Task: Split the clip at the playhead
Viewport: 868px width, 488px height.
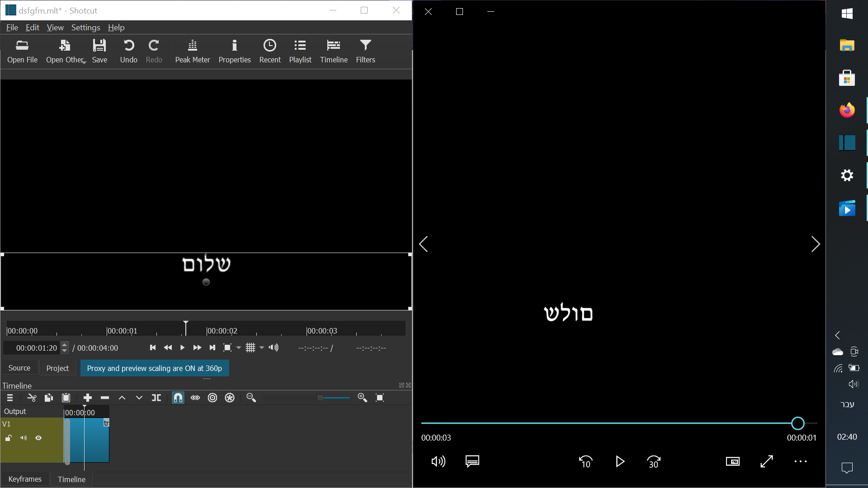Action: [x=156, y=398]
